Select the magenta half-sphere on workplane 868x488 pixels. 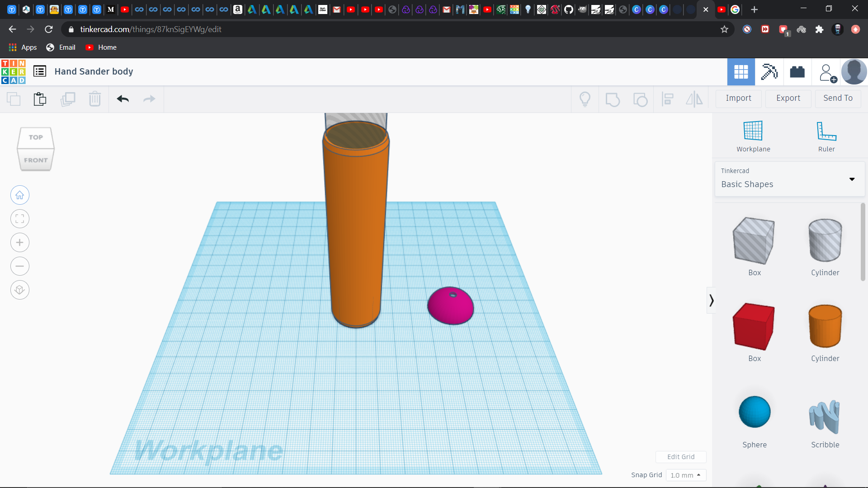click(x=451, y=306)
